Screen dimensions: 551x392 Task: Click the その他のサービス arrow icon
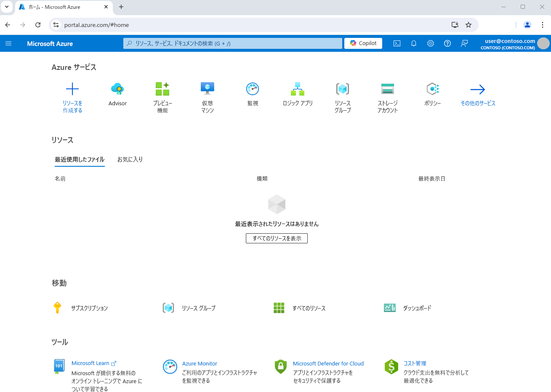coord(478,89)
